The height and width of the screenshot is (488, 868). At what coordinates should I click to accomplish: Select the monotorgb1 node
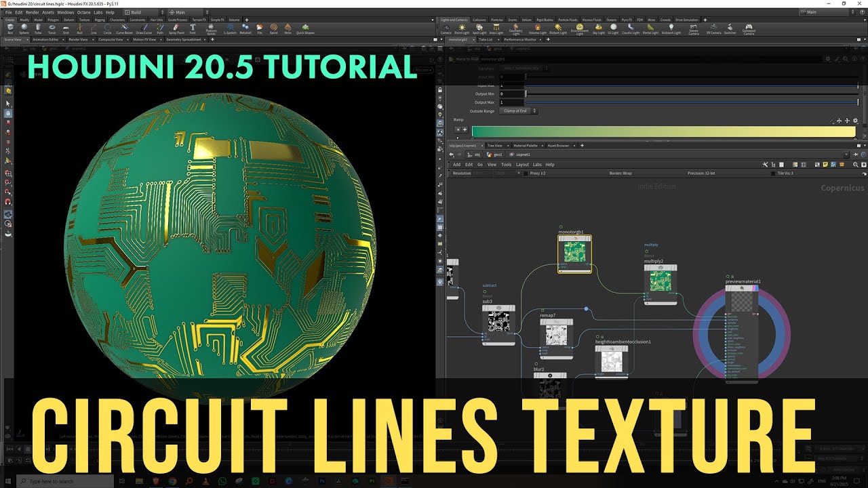tap(574, 254)
